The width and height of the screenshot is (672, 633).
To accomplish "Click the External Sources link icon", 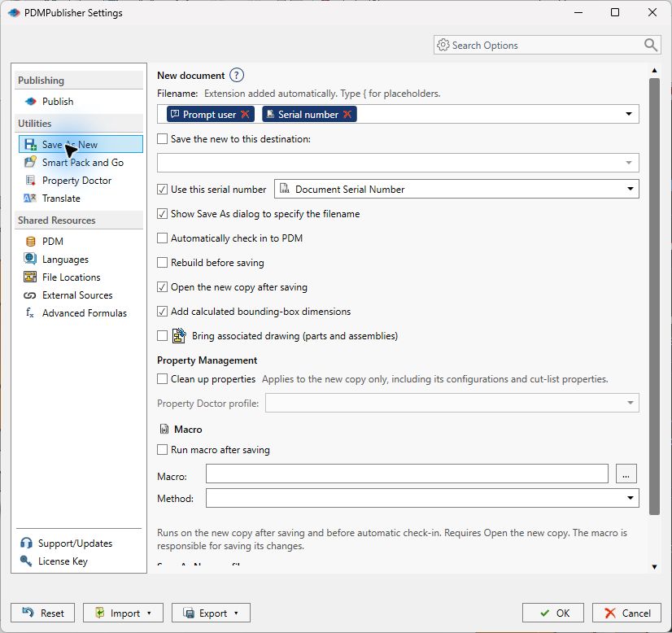I will 29,295.
